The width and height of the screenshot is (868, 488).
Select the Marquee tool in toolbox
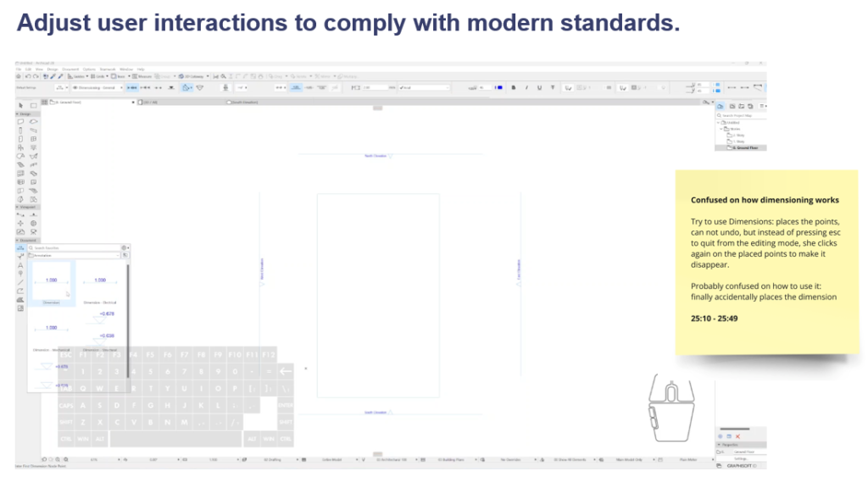tap(34, 105)
